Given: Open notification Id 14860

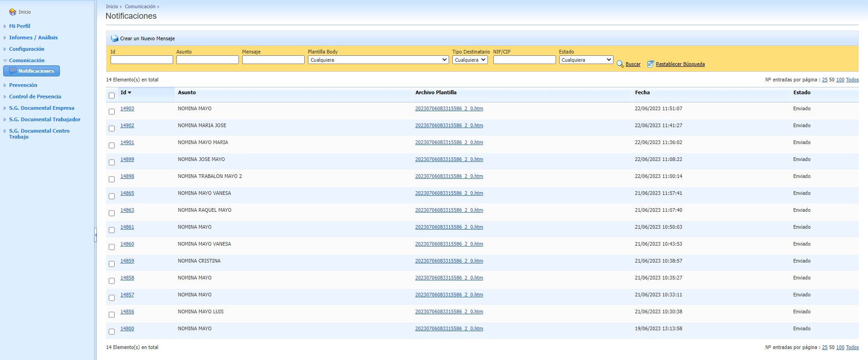Looking at the screenshot, I should click(127, 244).
